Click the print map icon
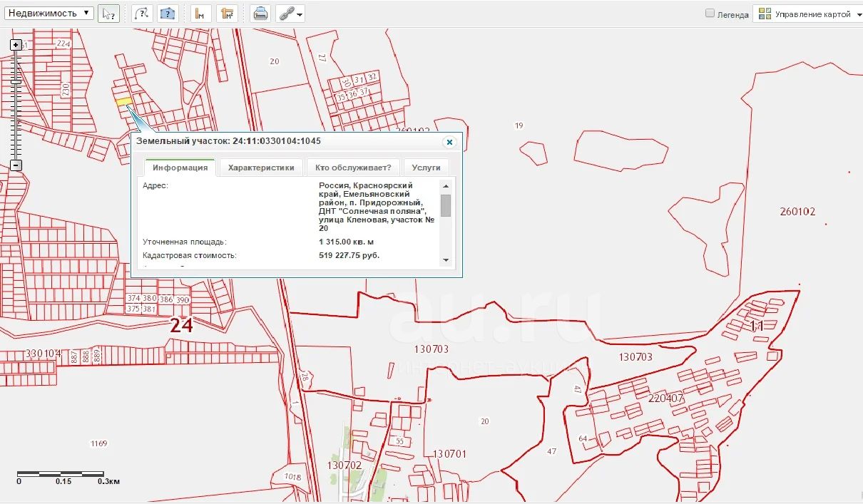The image size is (863, 504). click(x=261, y=14)
